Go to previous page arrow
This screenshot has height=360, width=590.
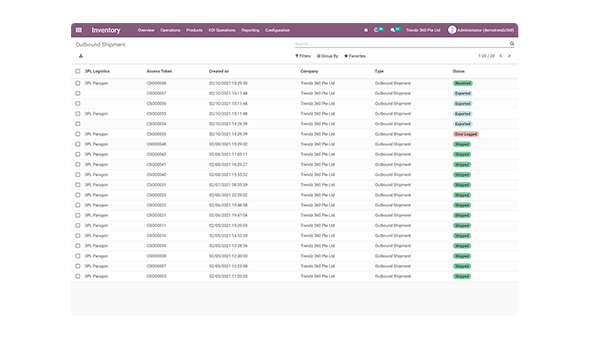pos(501,56)
